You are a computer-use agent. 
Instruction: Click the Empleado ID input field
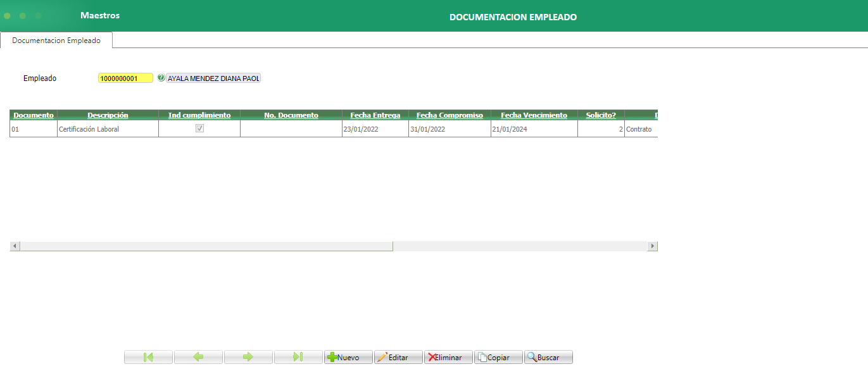pos(125,78)
